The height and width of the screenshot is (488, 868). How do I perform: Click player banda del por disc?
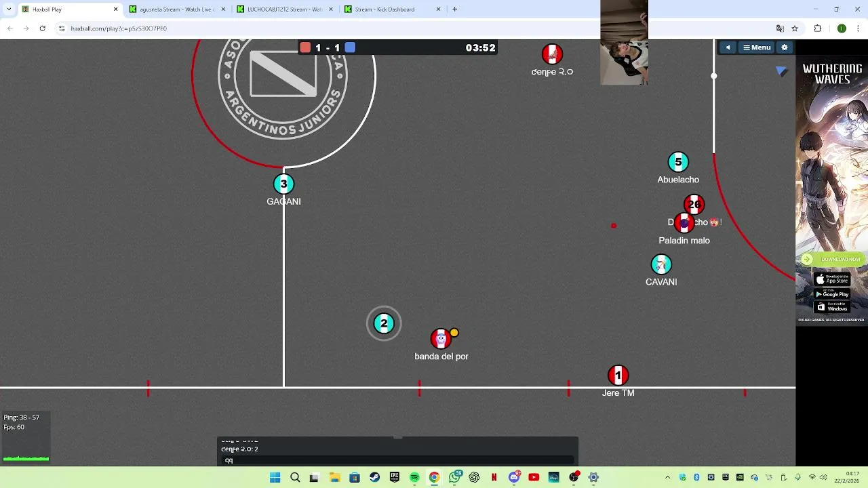[x=441, y=338]
